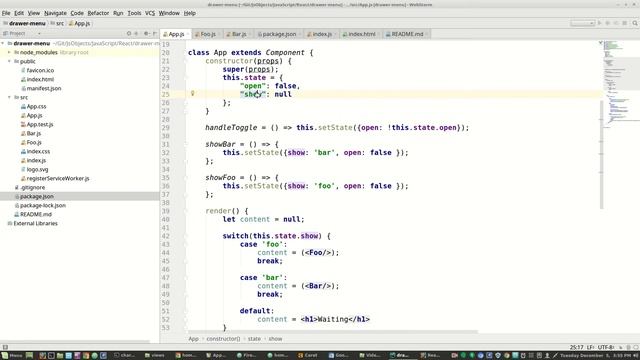This screenshot has width=640, height=360.
Task: Click the App breadcrumb below the editor
Action: click(193, 339)
